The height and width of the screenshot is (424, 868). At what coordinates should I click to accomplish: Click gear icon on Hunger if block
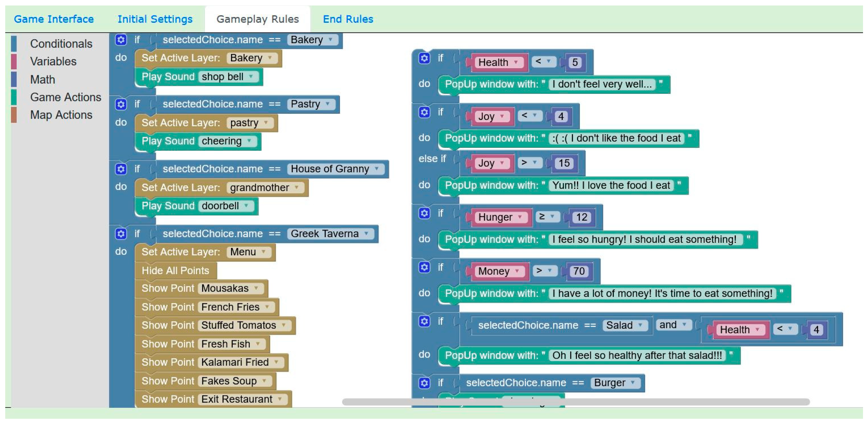coord(424,213)
